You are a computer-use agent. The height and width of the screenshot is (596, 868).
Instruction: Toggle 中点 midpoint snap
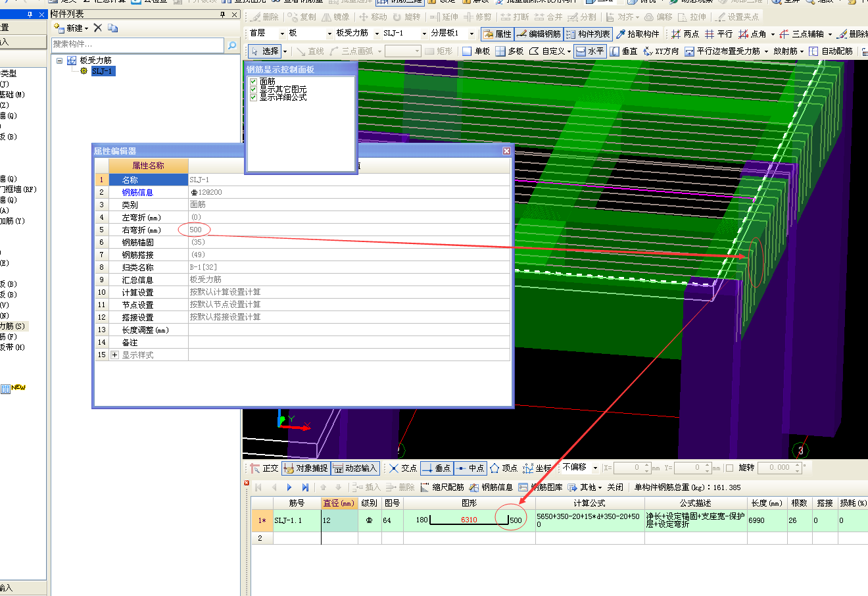[x=470, y=468]
